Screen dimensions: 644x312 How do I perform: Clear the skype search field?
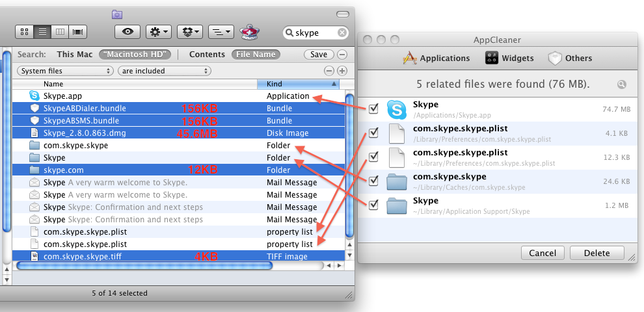coord(342,33)
